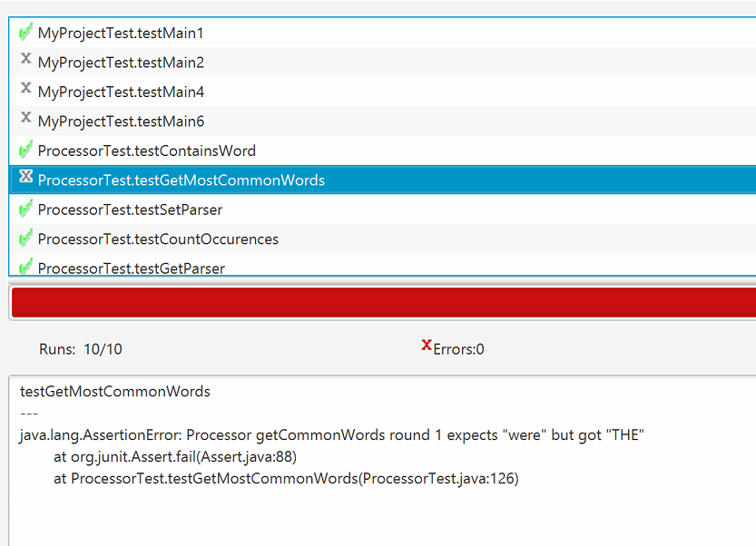Select the ProcessorTest.testCountOccurences test row
The image size is (756, 546).
[383, 239]
